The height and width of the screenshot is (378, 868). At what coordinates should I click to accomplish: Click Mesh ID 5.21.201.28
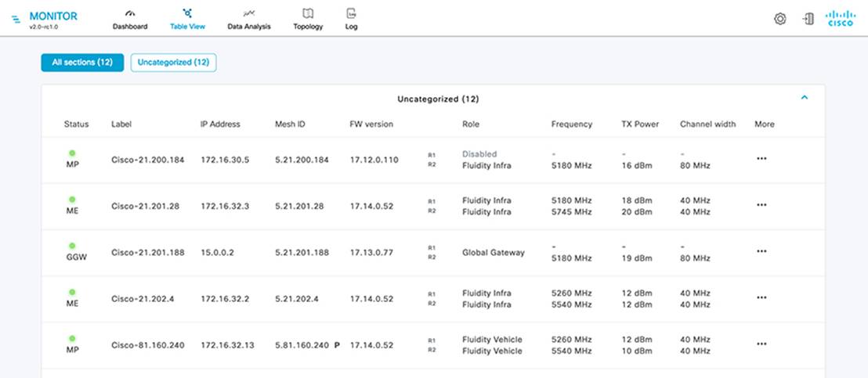click(x=299, y=206)
